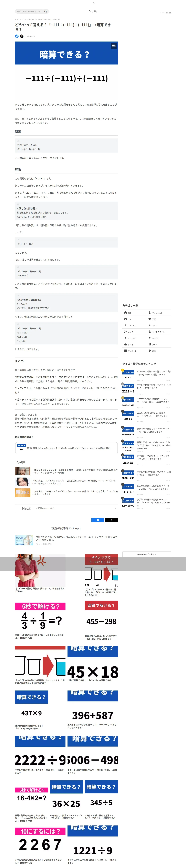This screenshot has width=186, height=868.
Task: Open the LABIOME PR article
Action: [x=66, y=540]
